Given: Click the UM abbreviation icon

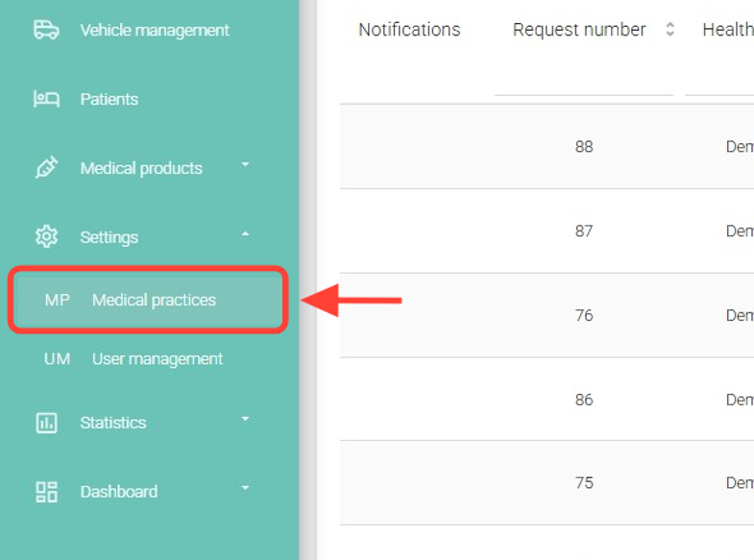Looking at the screenshot, I should [x=57, y=359].
